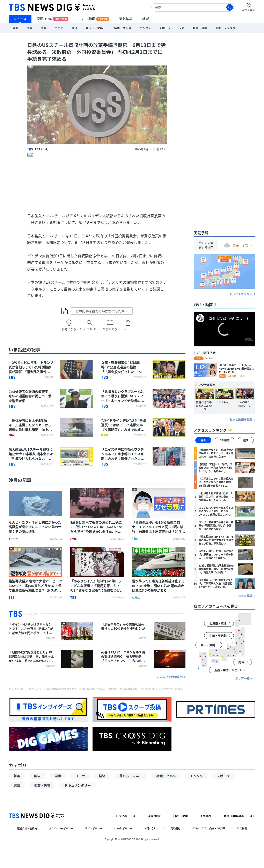Click the footer プライバシーポリシー link
Image resolution: width=264 pixels, height=868 pixels.
point(61,828)
